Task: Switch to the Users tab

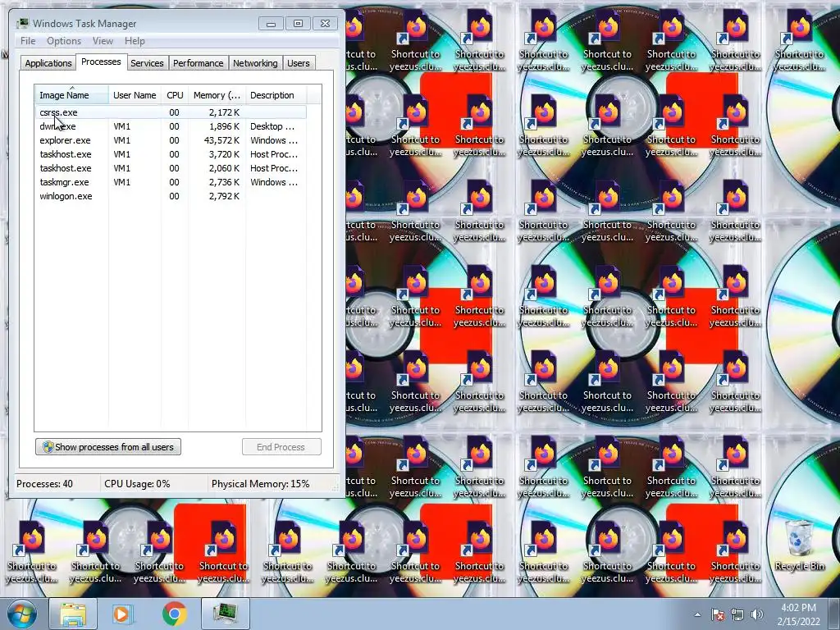Action: point(299,63)
